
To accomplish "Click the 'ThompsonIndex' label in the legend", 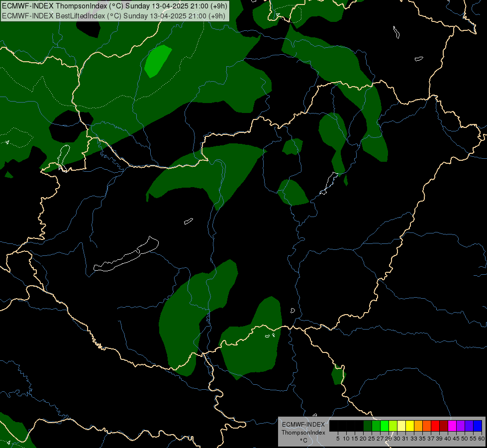I will pos(303,433).
